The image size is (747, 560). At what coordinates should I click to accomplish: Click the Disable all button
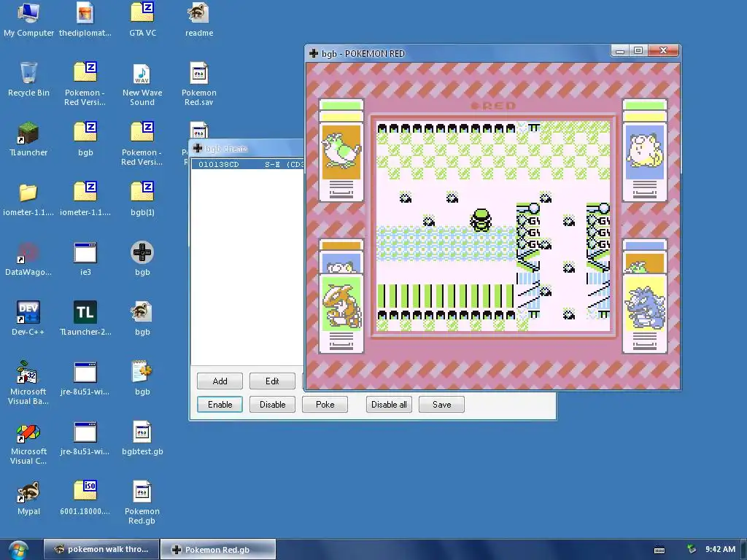coord(389,404)
